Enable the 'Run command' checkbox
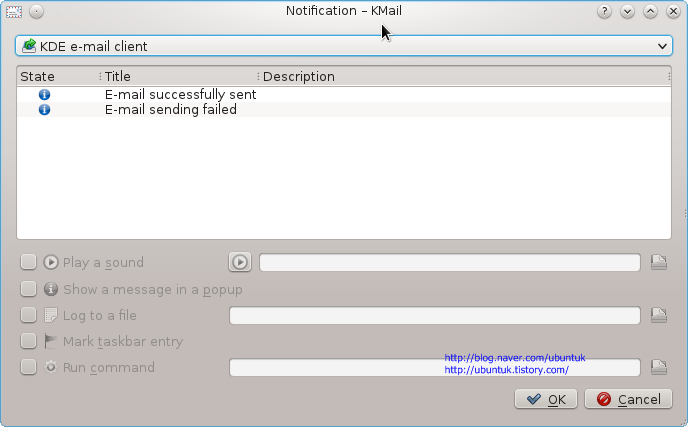 (29, 367)
